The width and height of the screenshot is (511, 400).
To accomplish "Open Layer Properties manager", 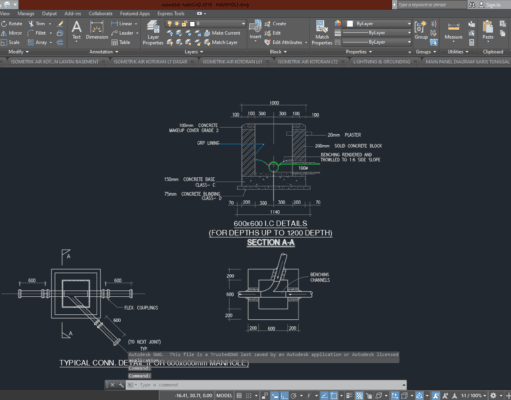I will 153,32.
